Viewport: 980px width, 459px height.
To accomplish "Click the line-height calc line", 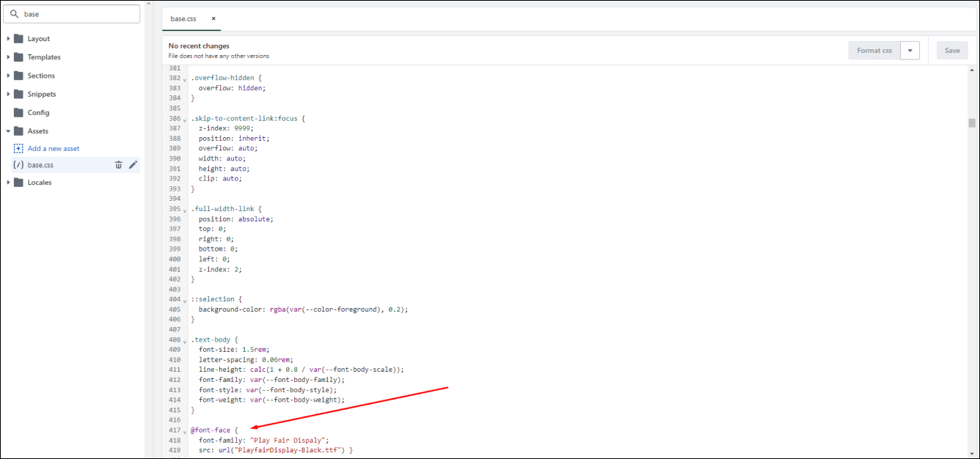I will (x=301, y=370).
